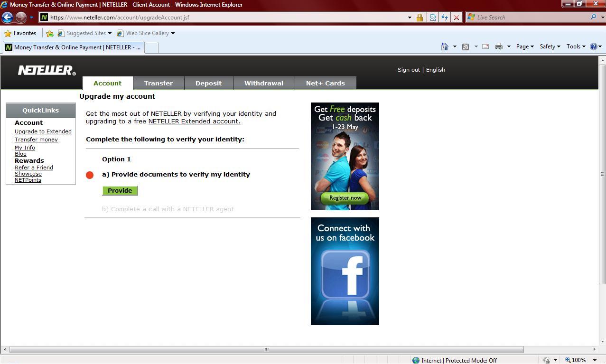Image resolution: width=606 pixels, height=364 pixels.
Task: Click the Print icon
Action: 498,47
